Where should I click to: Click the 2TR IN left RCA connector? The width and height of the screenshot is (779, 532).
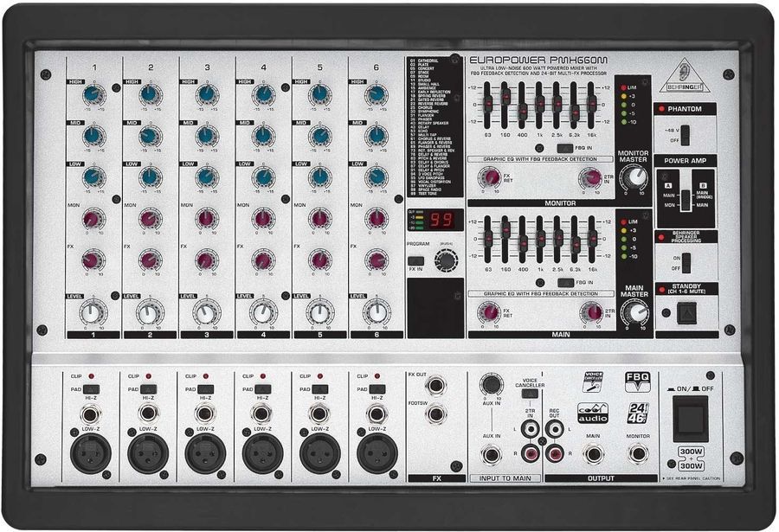(x=530, y=428)
